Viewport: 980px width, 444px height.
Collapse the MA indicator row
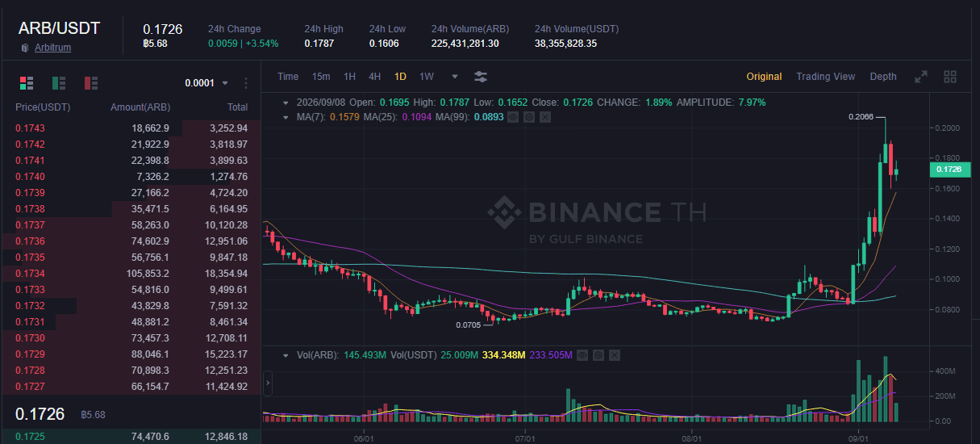(x=285, y=117)
